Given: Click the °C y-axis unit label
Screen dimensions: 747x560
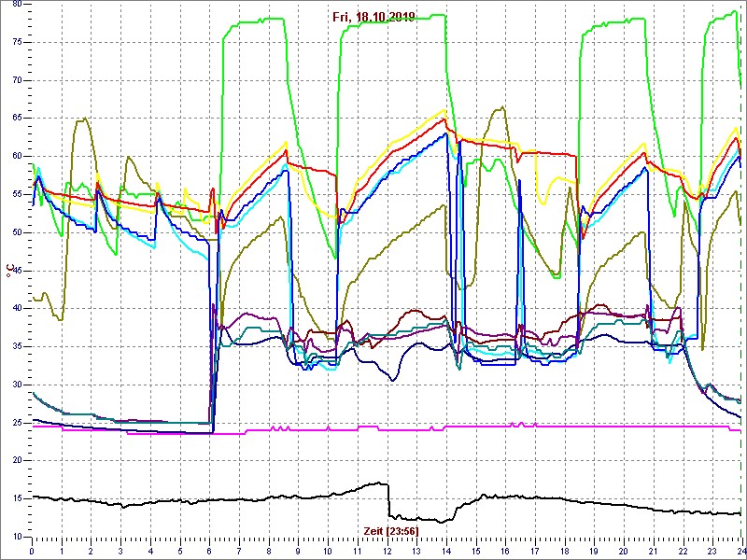Looking at the screenshot, I should pyautogui.click(x=9, y=271).
